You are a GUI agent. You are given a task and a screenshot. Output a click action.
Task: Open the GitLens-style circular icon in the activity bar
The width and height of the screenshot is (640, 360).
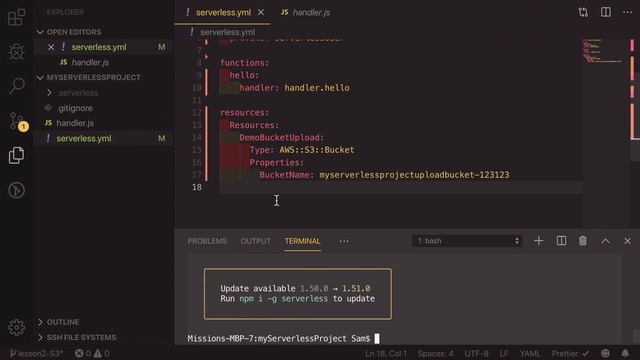click(16, 190)
